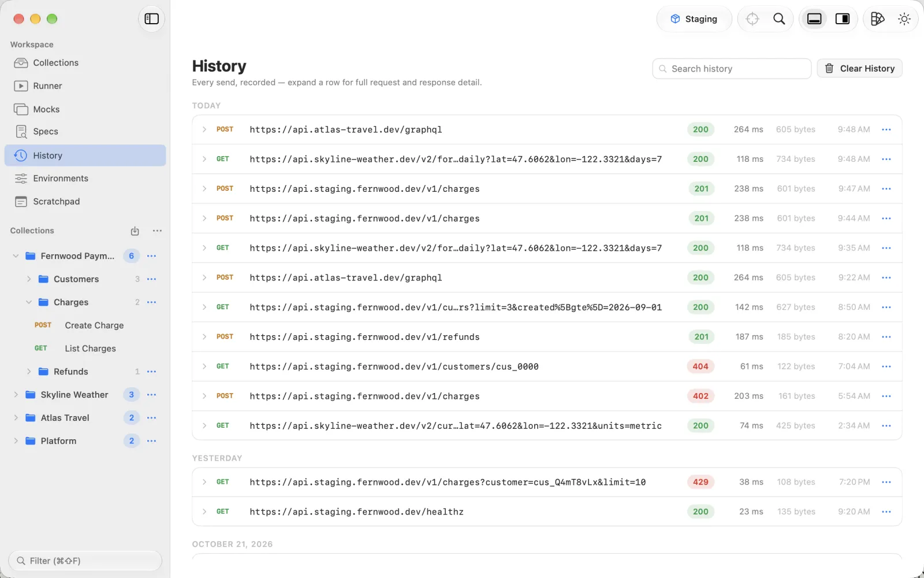Open Specs in the sidebar
Screen dimensions: 924x578
coord(85,132)
